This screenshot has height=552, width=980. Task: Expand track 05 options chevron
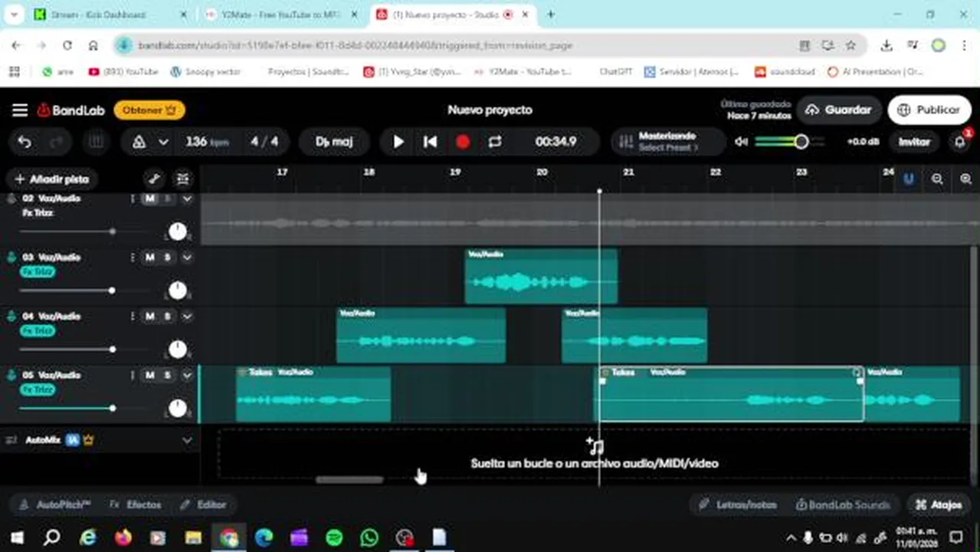pyautogui.click(x=187, y=376)
